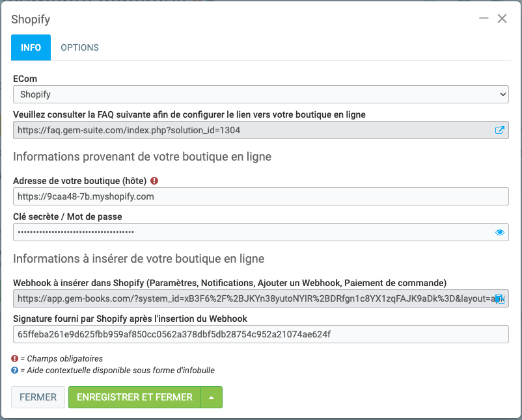The width and height of the screenshot is (522, 420).
Task: Click the ENREGISTRER ET FERMER button
Action: 134,397
